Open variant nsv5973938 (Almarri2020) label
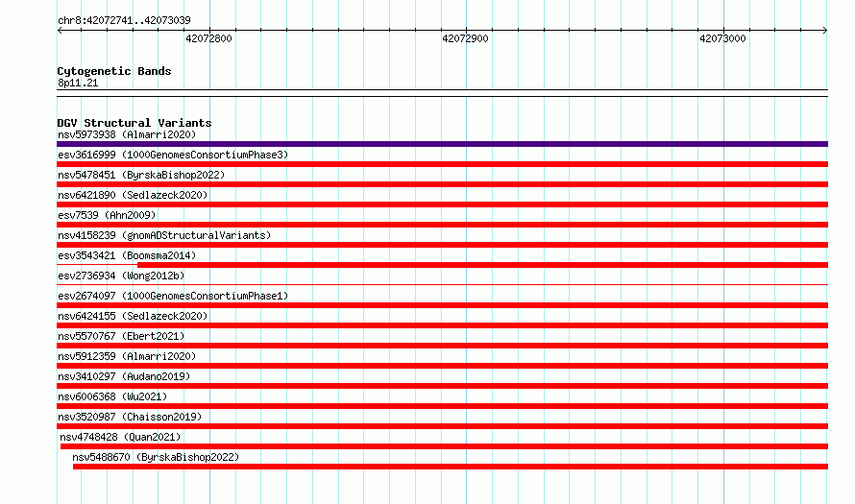The image size is (855, 504). [127, 134]
